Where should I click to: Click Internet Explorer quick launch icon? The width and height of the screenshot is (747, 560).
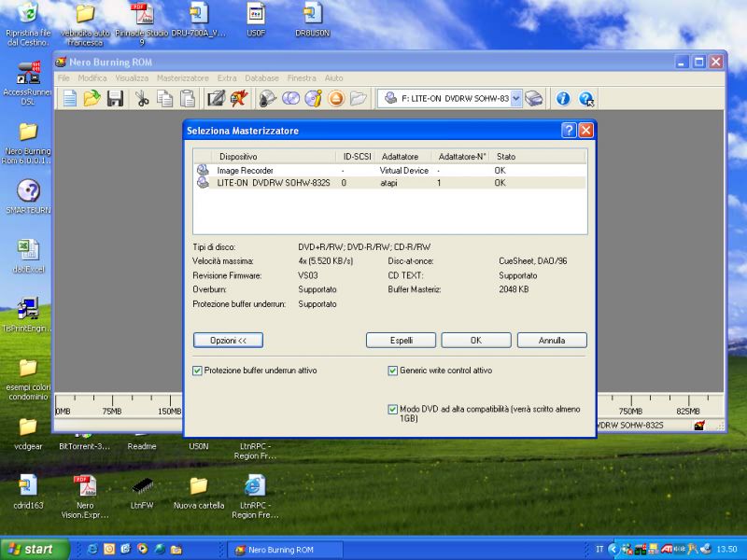click(x=92, y=549)
